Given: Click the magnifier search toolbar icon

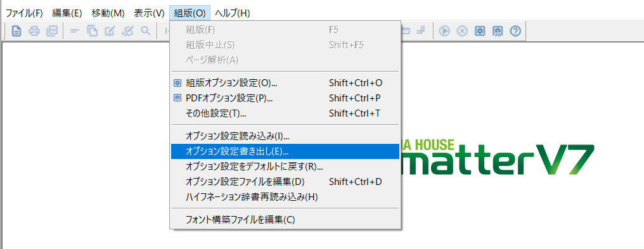Looking at the screenshot, I should pos(146,31).
